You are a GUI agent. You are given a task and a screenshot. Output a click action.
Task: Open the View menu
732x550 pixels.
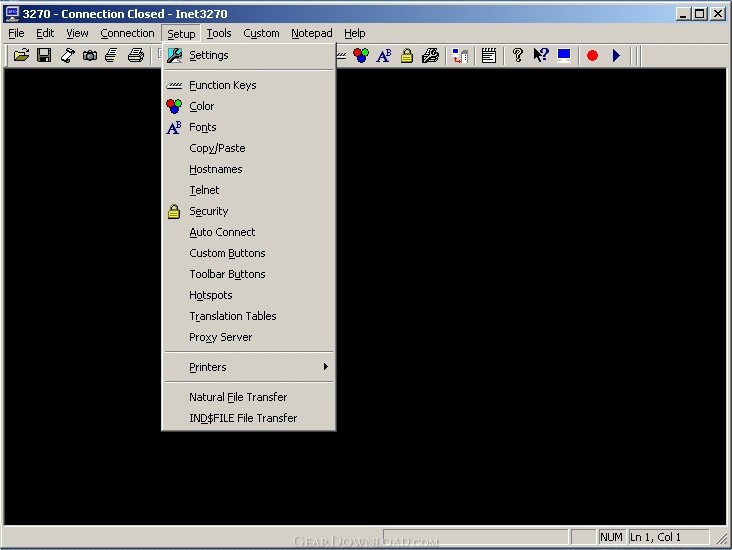77,33
